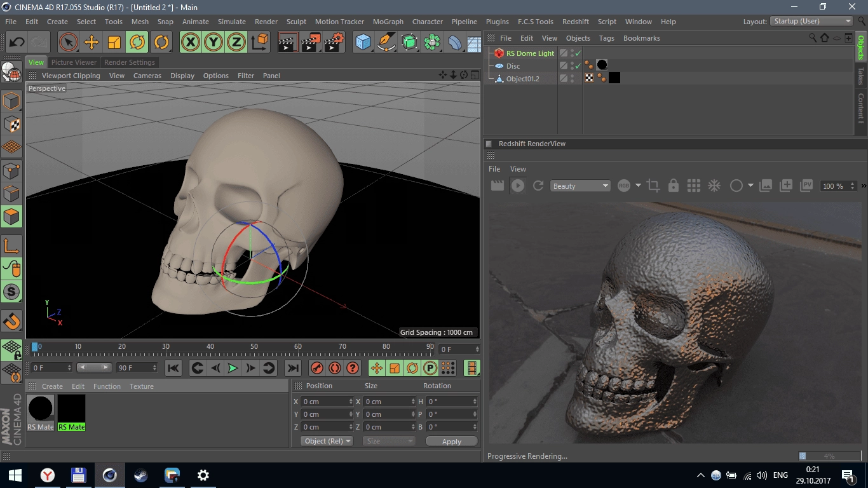Image resolution: width=868 pixels, height=488 pixels.
Task: Open Edit Render Settings gear clapperboard
Action: tap(334, 43)
